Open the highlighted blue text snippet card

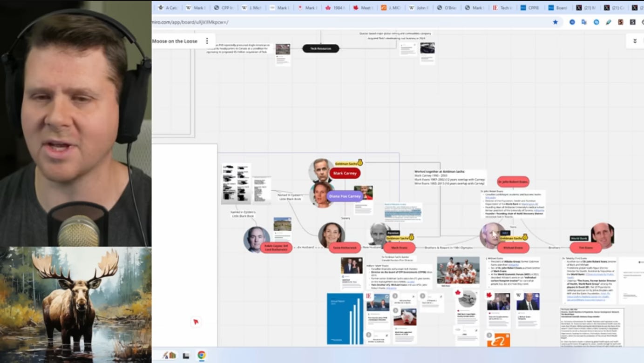tap(403, 212)
